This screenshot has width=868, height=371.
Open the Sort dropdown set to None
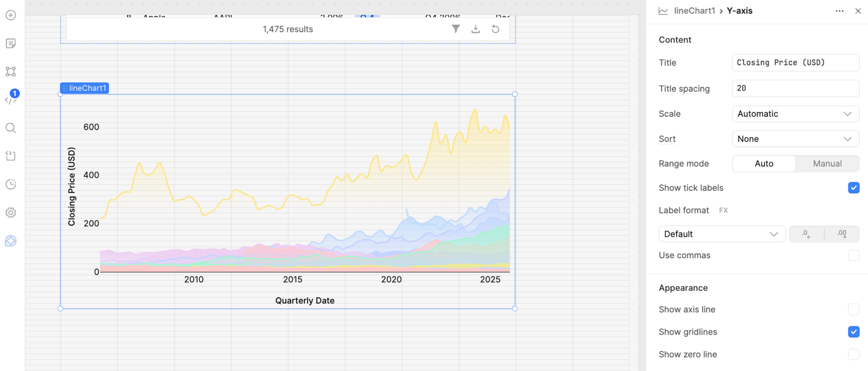796,139
